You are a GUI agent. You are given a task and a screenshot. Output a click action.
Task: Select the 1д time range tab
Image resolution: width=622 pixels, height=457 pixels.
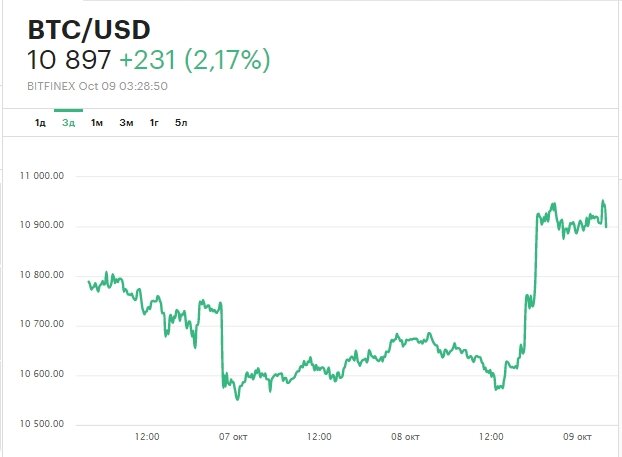click(x=40, y=122)
